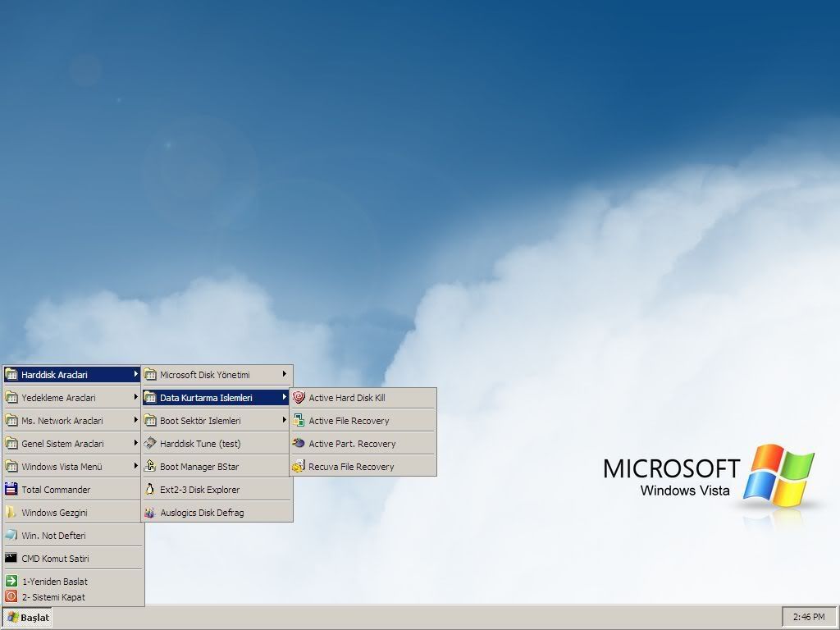Expand the Yedekleme Araclari submenu arrow
The height and width of the screenshot is (630, 840).
(x=135, y=397)
